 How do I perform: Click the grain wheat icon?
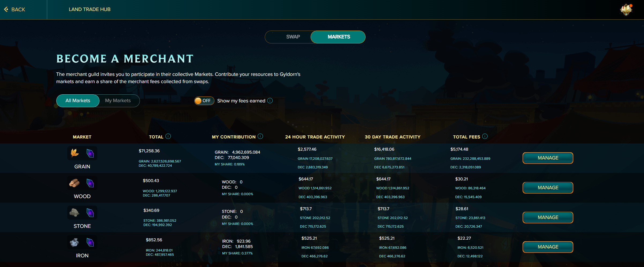[x=75, y=153]
